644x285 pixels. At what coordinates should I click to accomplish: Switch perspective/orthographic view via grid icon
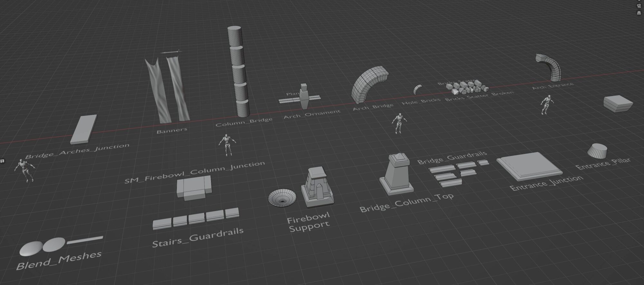639,13
